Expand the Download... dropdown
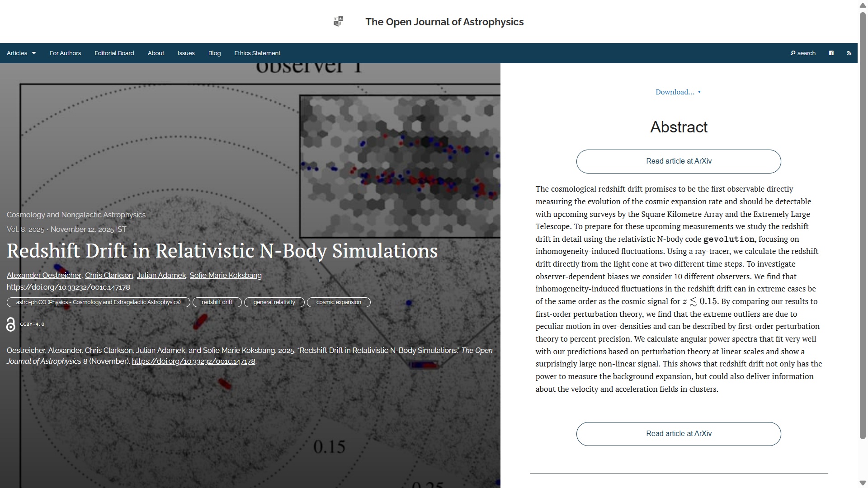 click(678, 92)
